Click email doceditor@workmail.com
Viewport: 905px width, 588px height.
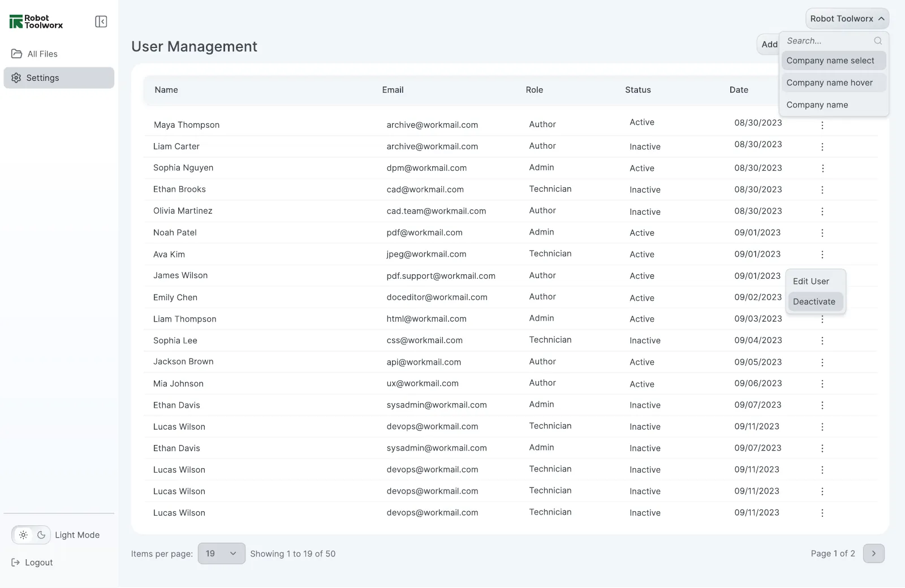tap(437, 297)
